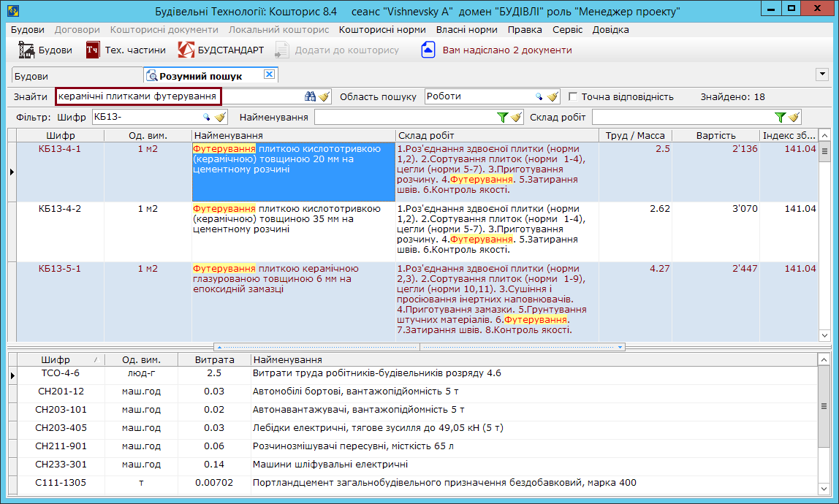Open the Власні норми menu
Screen dimensions: 839x504
[x=466, y=29]
